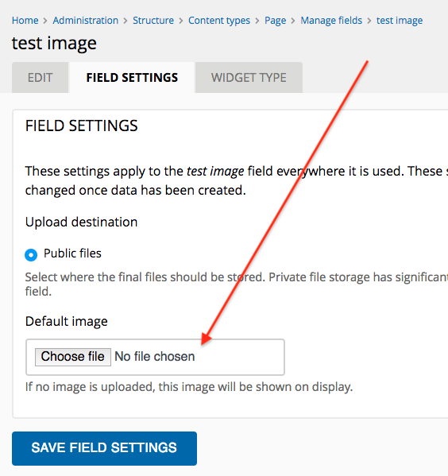Screen dimensions: 448x476
Task: Switch to the Widget Type tab
Action: click(249, 77)
